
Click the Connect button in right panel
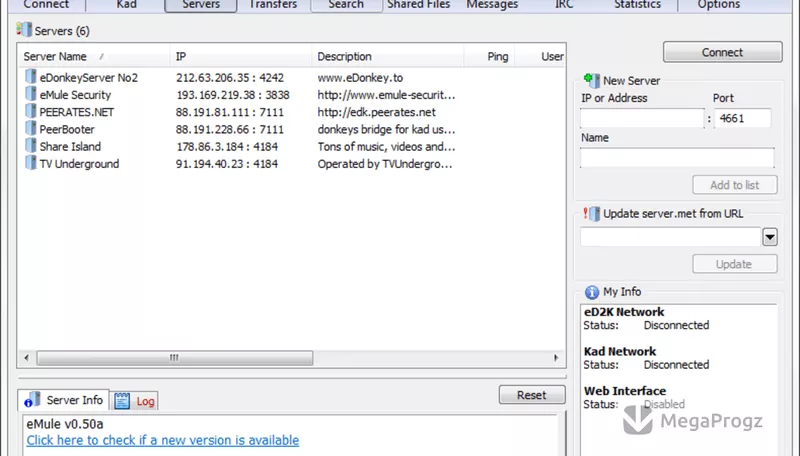click(722, 52)
